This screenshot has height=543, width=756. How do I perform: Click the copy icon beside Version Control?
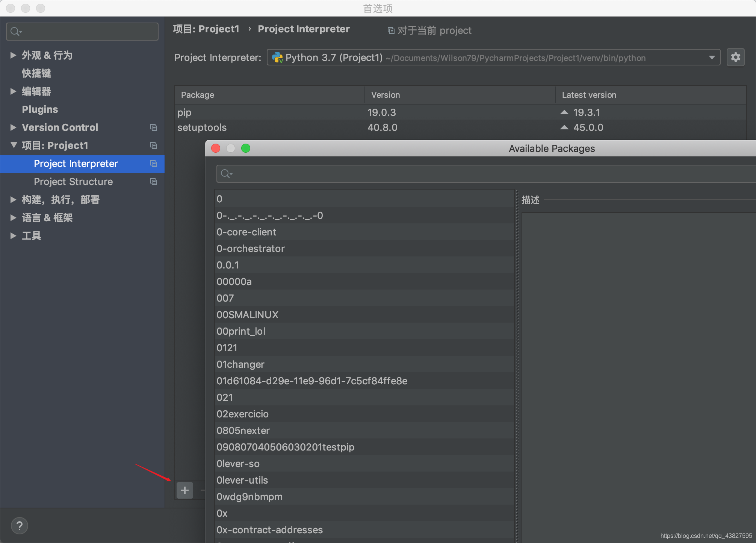(x=153, y=127)
